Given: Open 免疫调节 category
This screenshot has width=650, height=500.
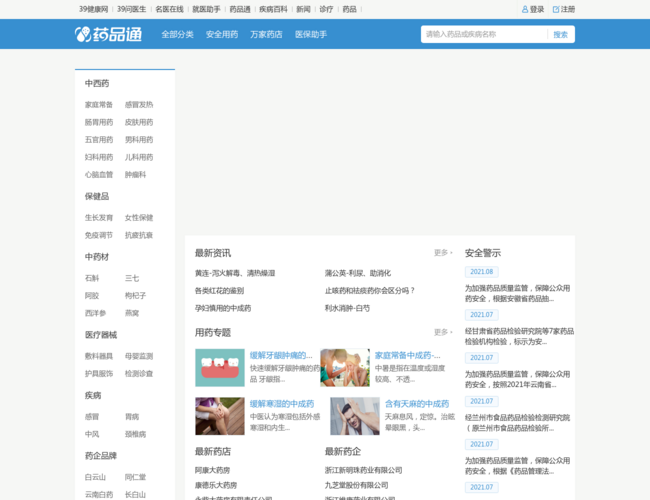Looking at the screenshot, I should click(x=99, y=235).
